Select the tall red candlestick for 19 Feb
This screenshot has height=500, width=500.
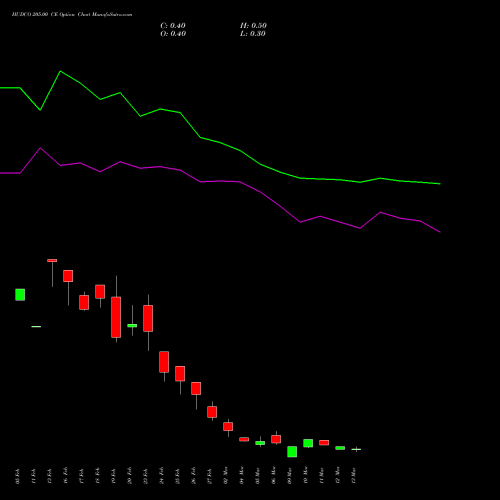116,317
